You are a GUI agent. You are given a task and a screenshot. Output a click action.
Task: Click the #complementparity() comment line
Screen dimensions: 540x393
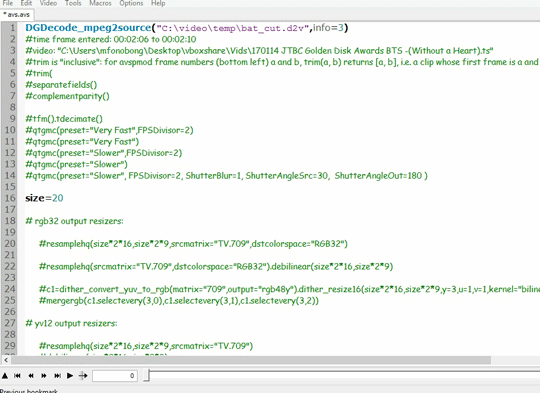tap(67, 96)
